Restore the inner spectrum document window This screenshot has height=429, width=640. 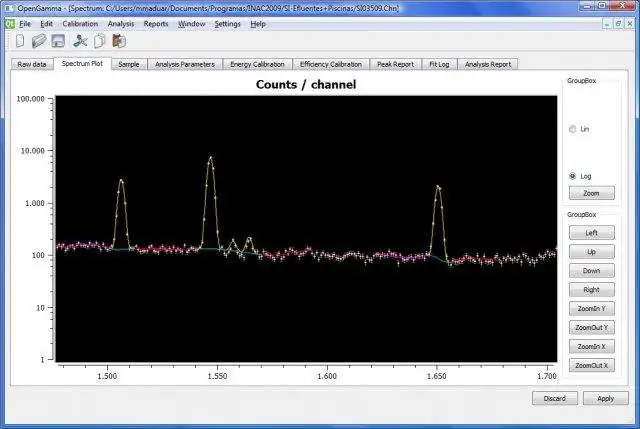(618, 24)
